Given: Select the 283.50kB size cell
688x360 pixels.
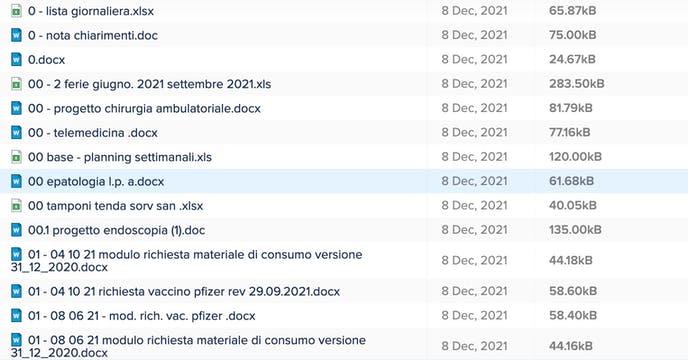Looking at the screenshot, I should [577, 83].
